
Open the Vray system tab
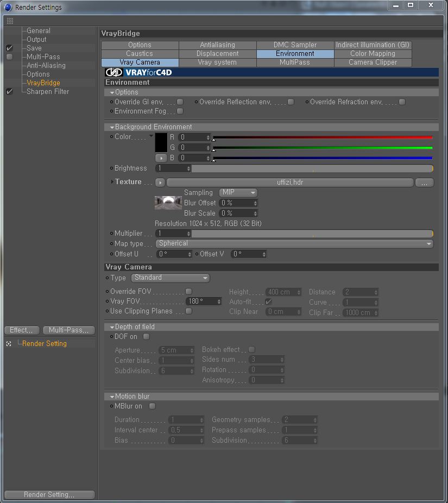pyautogui.click(x=217, y=62)
